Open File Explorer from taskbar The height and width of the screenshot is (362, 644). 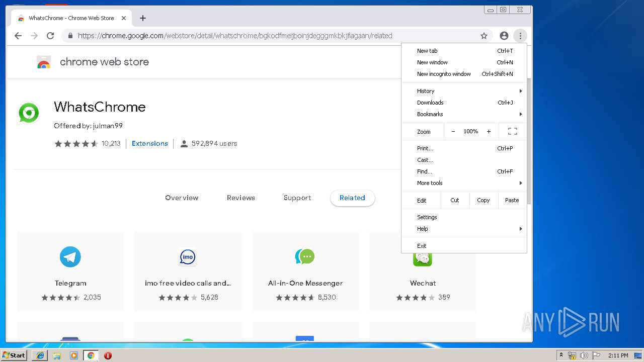click(57, 355)
